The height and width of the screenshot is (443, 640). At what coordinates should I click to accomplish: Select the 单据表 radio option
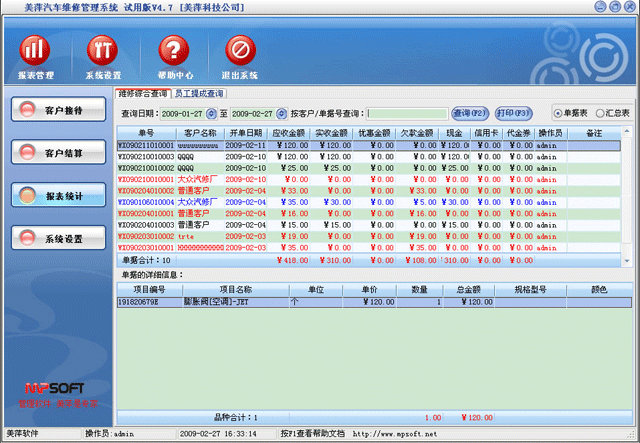coord(558,113)
